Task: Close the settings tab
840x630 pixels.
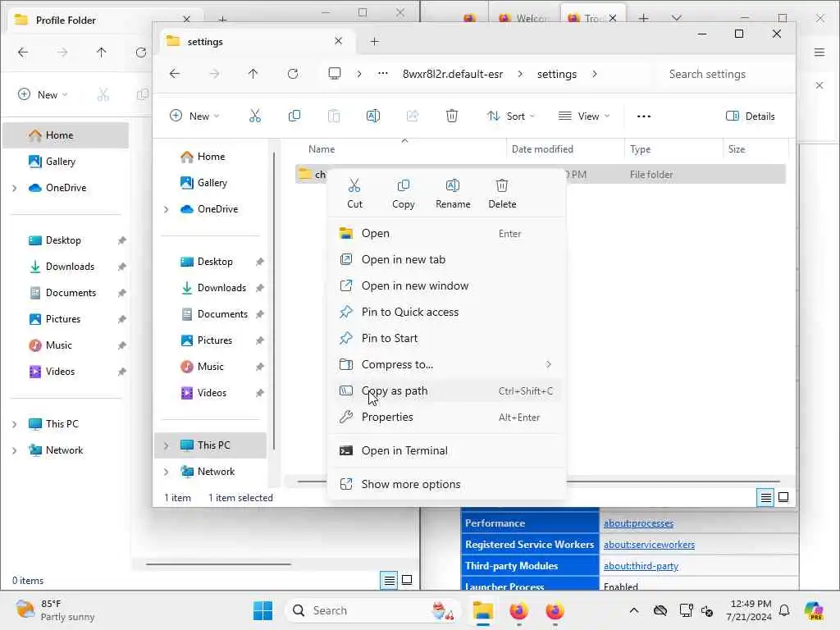Action: tap(338, 41)
